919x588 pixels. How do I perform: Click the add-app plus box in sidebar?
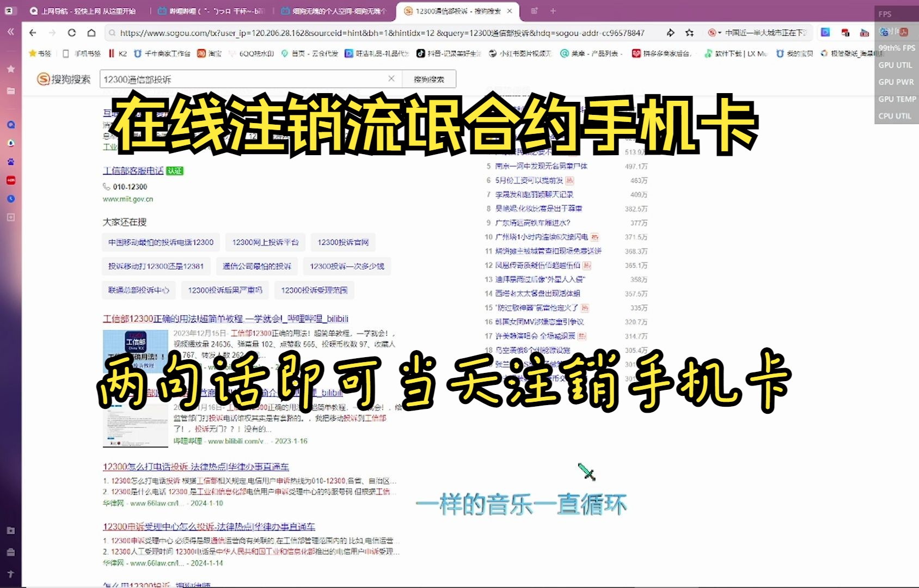[x=10, y=217]
